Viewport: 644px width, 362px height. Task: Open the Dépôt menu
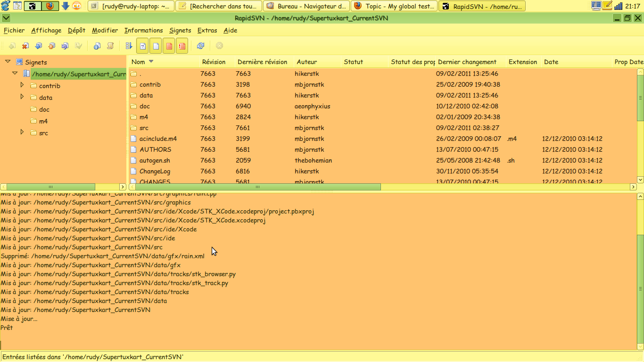pos(76,30)
